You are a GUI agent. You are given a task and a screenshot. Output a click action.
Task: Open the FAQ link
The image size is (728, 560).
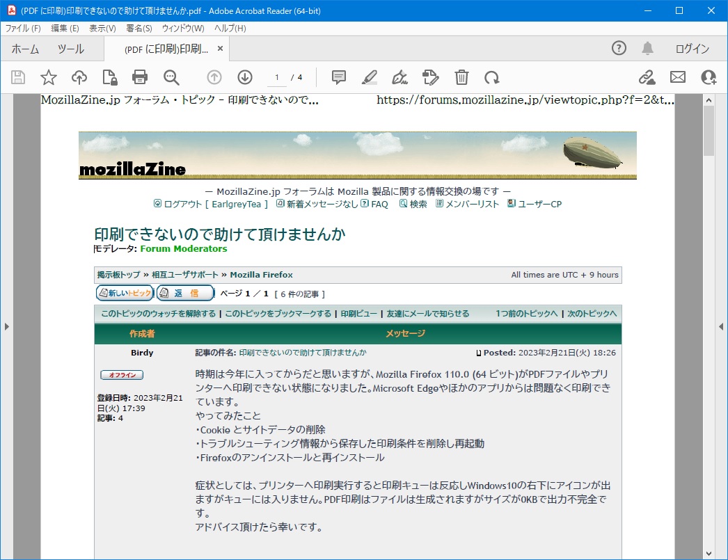pos(374,204)
